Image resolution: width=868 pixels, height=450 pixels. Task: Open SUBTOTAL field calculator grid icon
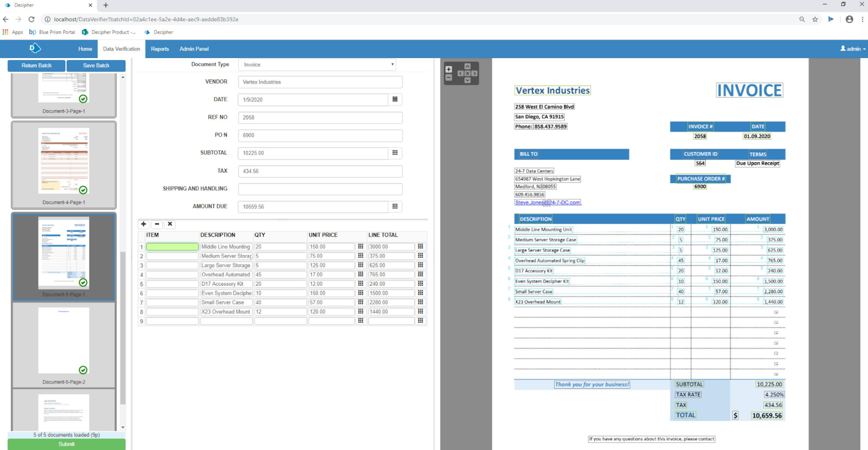point(395,153)
